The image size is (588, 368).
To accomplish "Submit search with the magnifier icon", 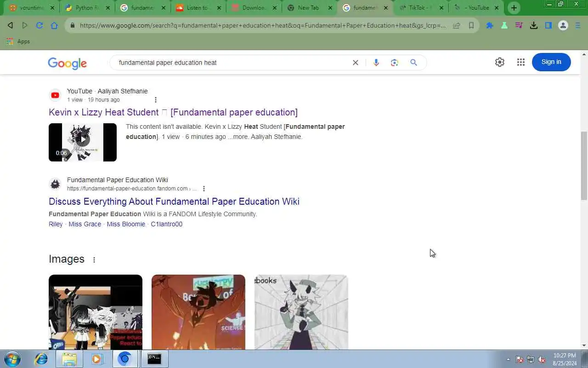I will point(413,63).
